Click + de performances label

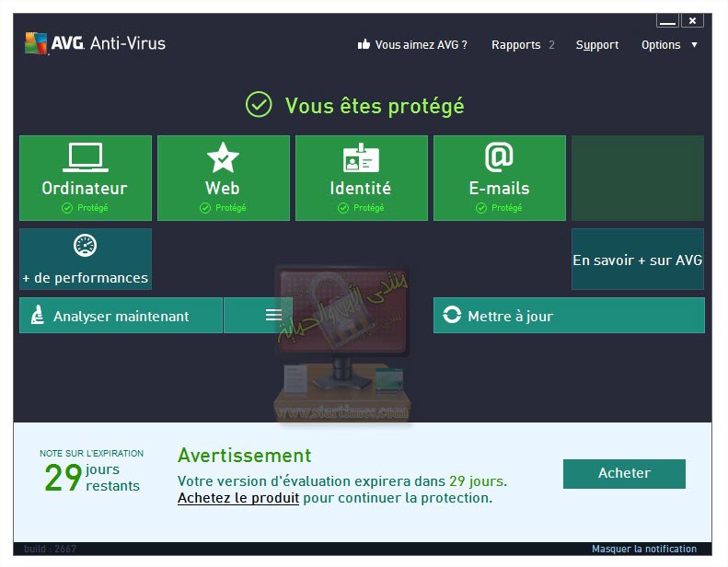[86, 278]
